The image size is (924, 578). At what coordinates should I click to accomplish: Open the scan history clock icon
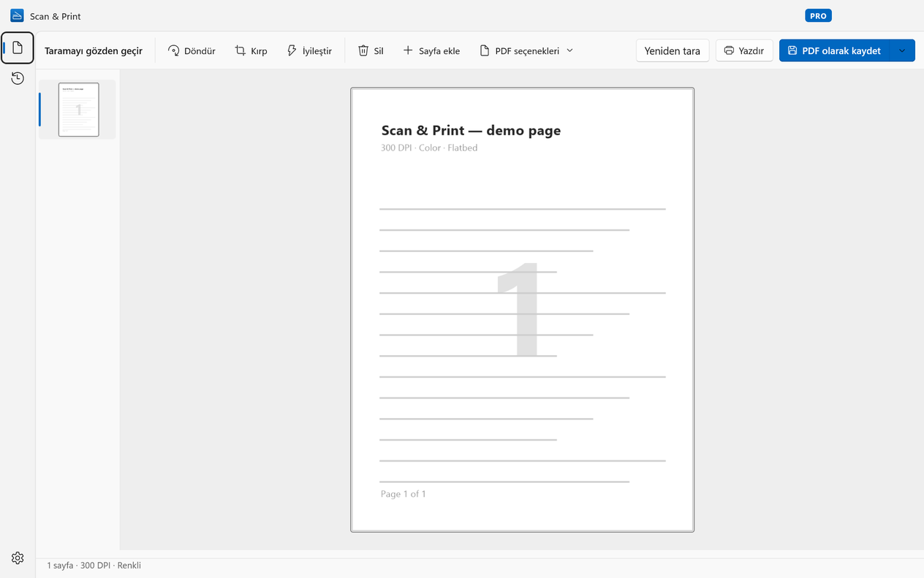(18, 78)
